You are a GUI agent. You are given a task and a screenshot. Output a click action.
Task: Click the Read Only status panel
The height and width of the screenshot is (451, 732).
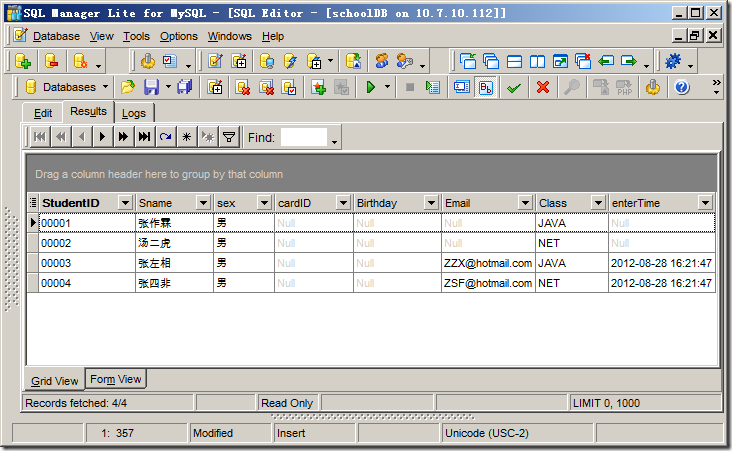pyautogui.click(x=287, y=403)
